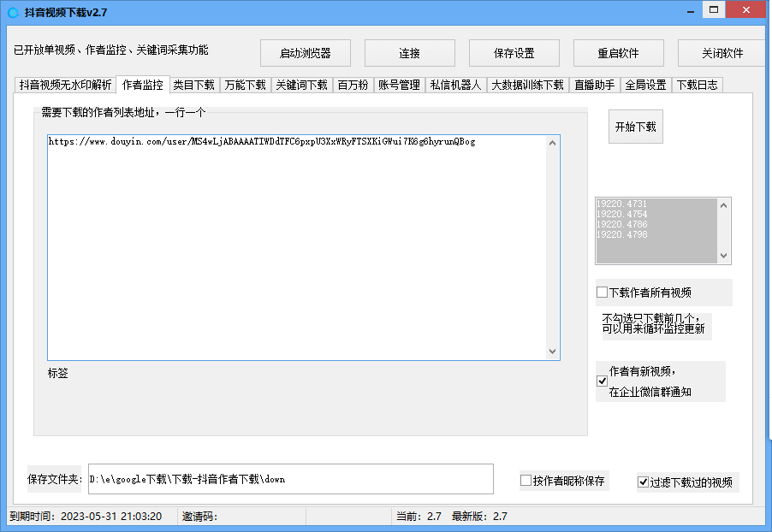This screenshot has height=532, width=772.
Task: Click the 标签 label
Action: tap(57, 373)
